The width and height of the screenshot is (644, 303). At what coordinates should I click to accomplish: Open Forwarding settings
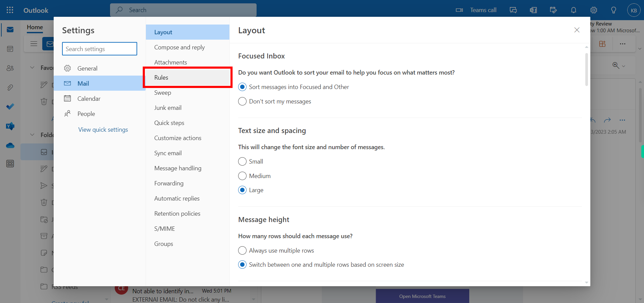click(x=187, y=183)
